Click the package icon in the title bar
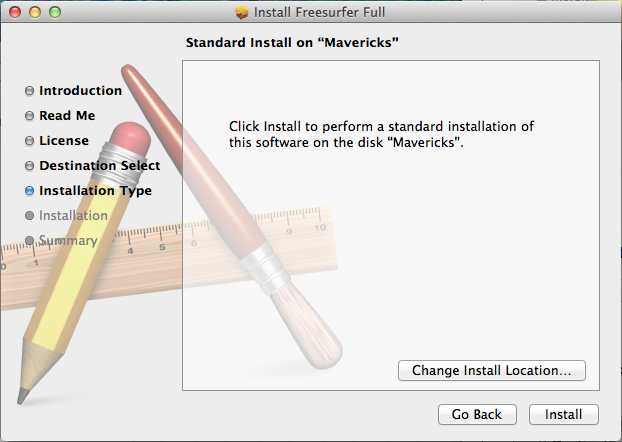Screen dimensions: 622x442 (x=241, y=12)
